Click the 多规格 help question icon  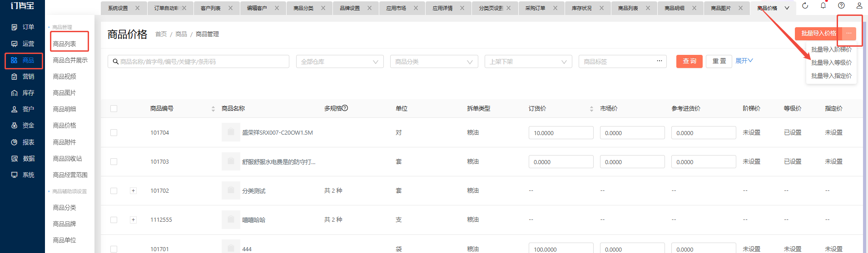tap(345, 108)
